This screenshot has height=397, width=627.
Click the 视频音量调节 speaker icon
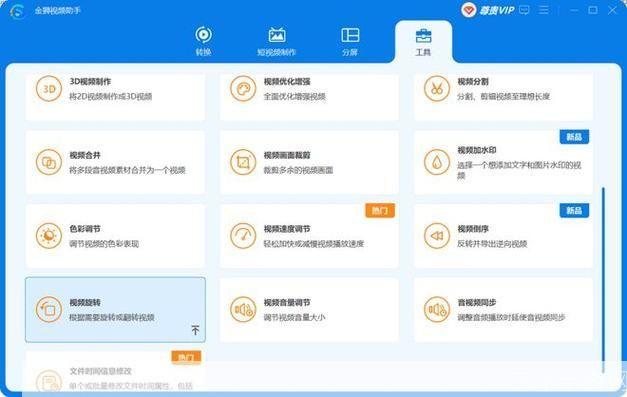click(x=243, y=309)
